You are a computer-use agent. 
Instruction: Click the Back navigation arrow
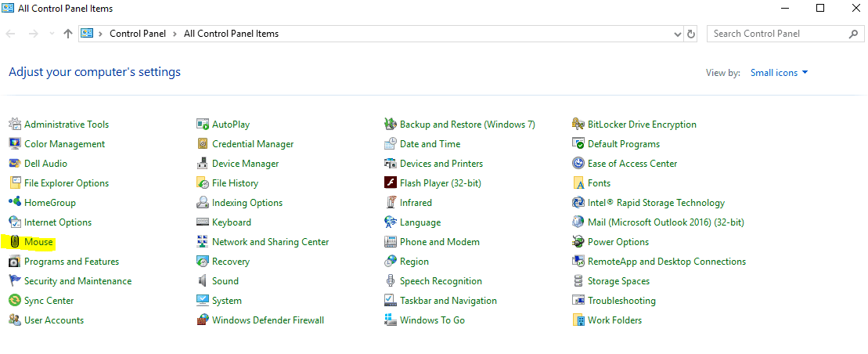pos(10,34)
